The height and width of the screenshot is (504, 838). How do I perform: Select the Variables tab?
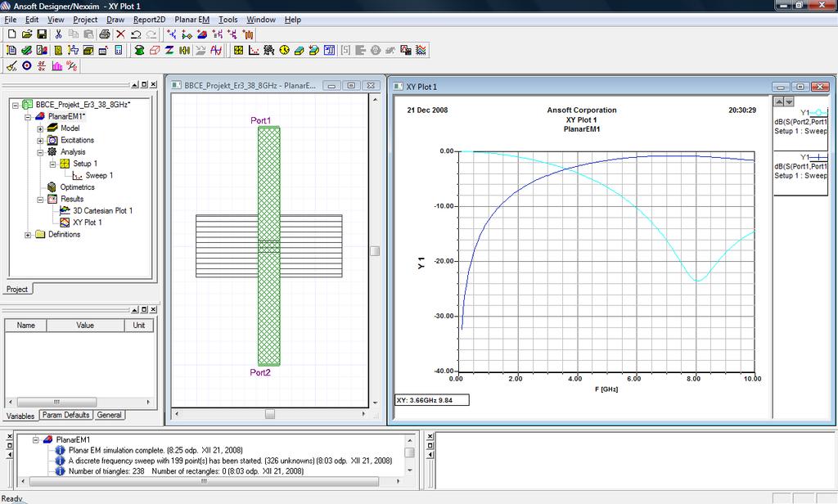(20, 416)
